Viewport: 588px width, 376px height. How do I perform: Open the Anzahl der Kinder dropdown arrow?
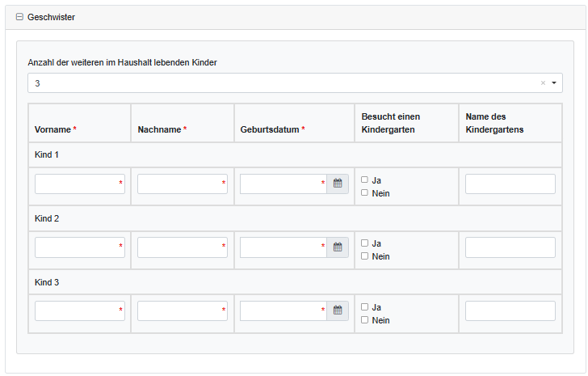pos(554,83)
